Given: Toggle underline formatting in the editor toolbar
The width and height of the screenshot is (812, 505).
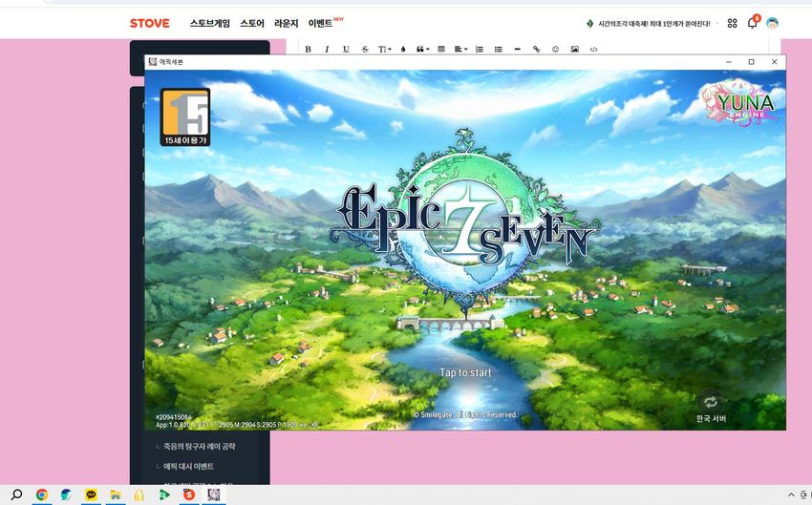Looking at the screenshot, I should point(346,49).
